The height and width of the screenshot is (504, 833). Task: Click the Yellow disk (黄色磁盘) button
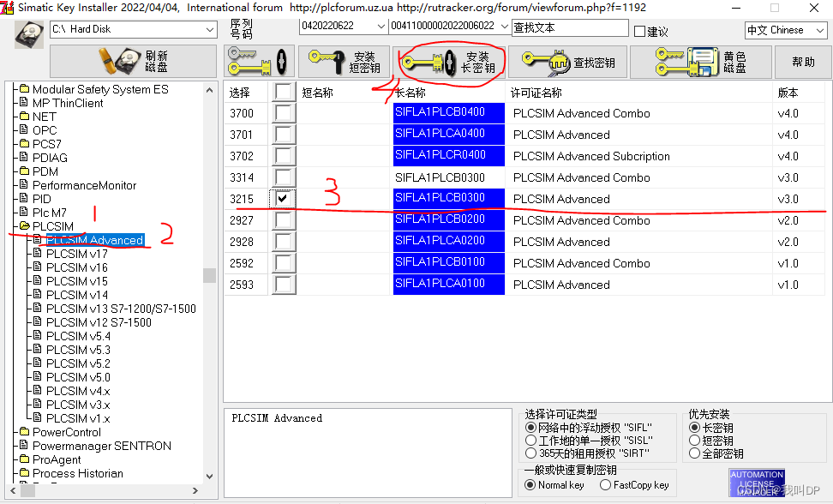pos(701,62)
